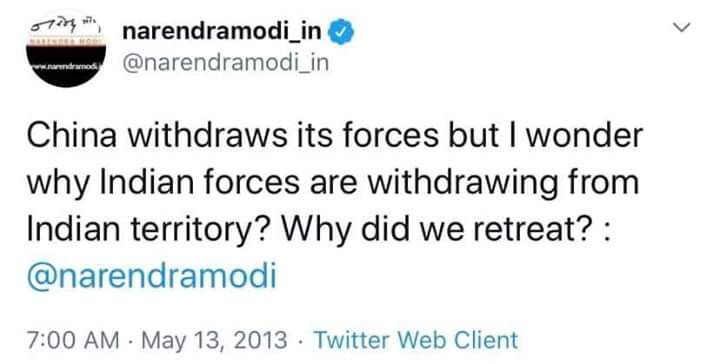The height and width of the screenshot is (364, 720).
Task: Click the @narendramodi_in handle under the name
Action: (225, 63)
